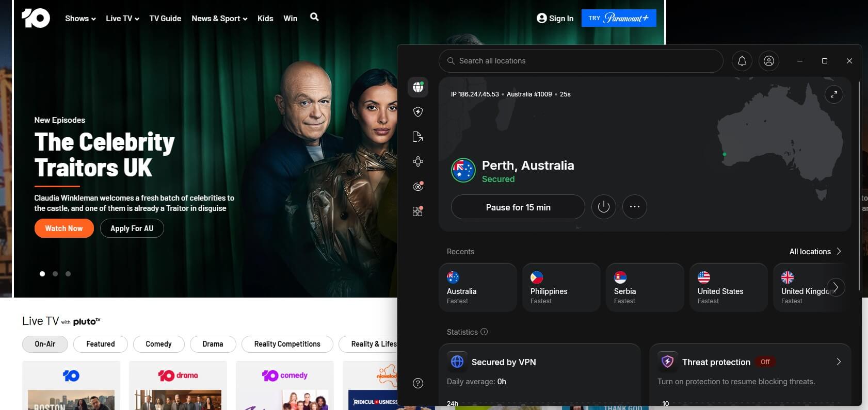Open the TV Guide menu item
The height and width of the screenshot is (410, 868).
click(165, 19)
